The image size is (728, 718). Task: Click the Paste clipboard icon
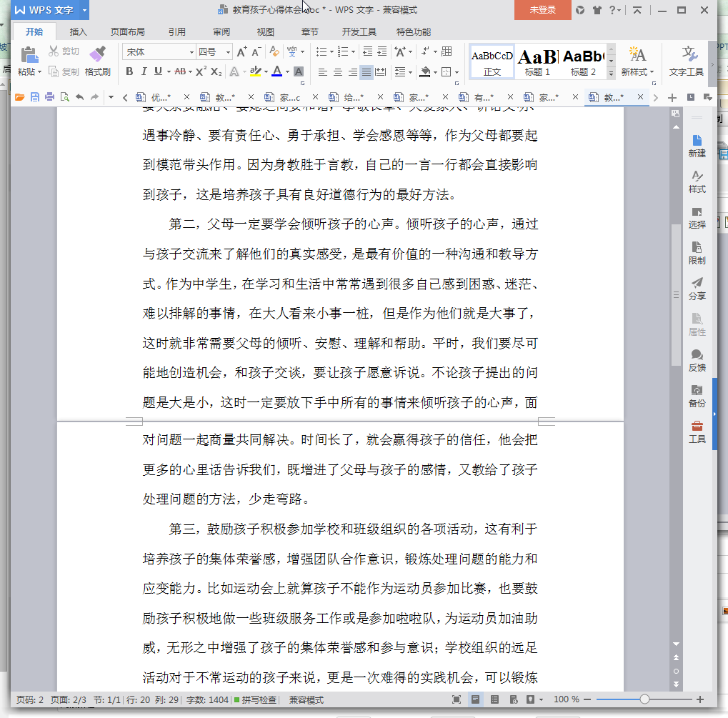coord(29,55)
